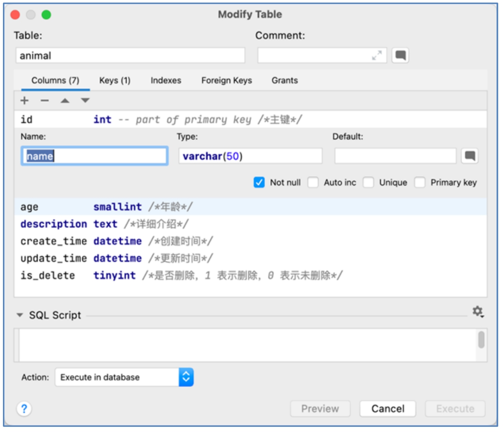
Task: Open help with question mark icon
Action: [x=24, y=408]
